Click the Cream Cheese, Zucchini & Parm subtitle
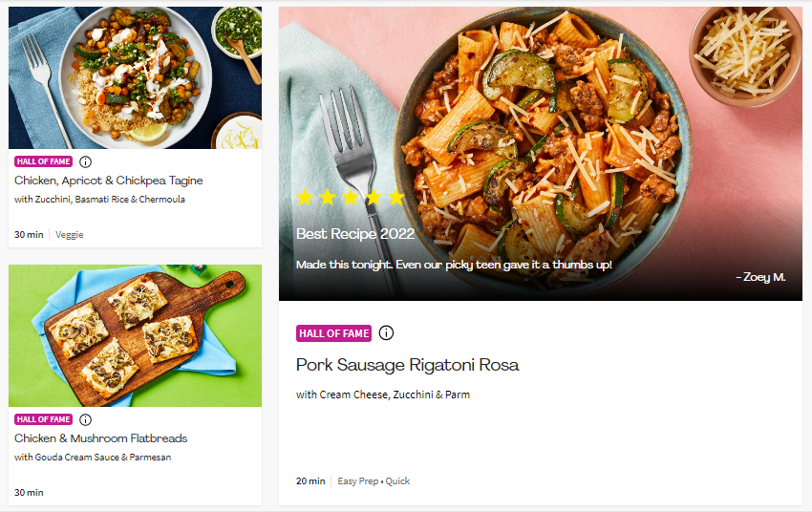This screenshot has height=512, width=812. point(383,395)
